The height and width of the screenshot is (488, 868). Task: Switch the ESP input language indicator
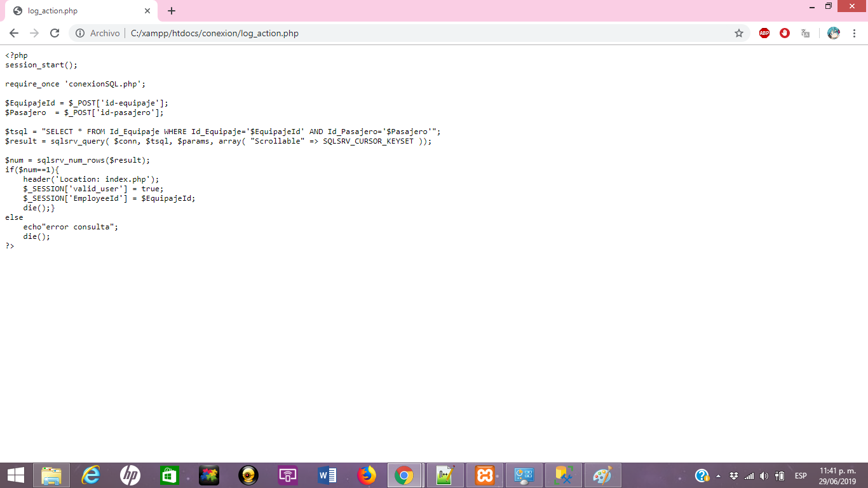coord(801,476)
